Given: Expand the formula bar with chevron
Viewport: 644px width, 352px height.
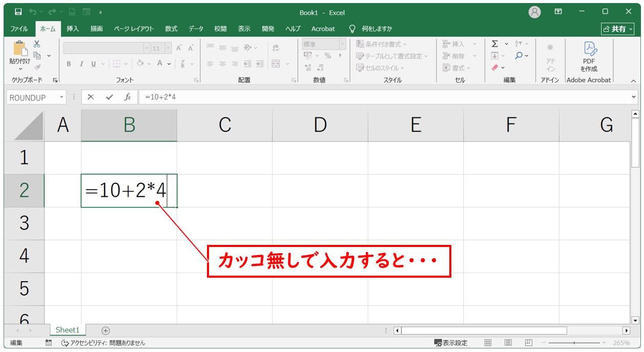Looking at the screenshot, I should [x=634, y=97].
